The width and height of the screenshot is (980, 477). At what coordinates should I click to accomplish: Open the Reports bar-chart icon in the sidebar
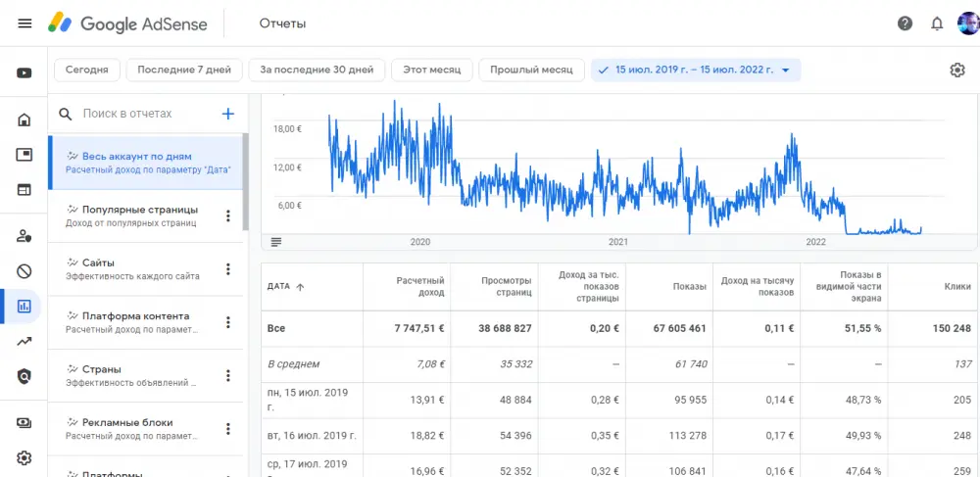[x=24, y=307]
